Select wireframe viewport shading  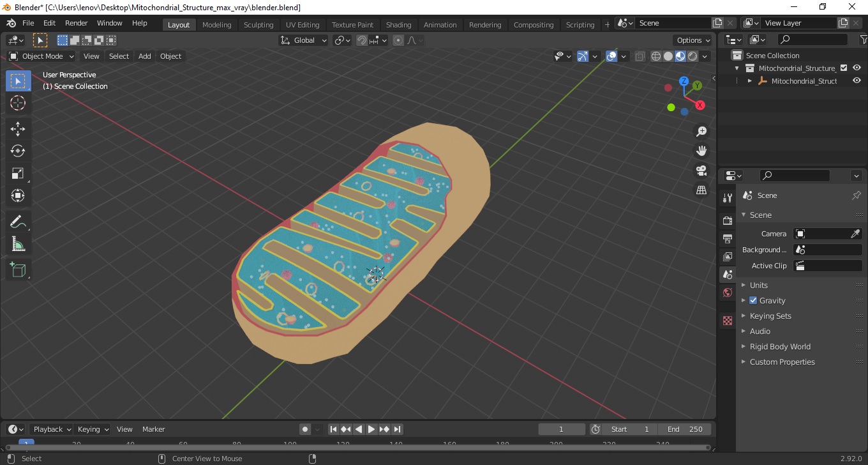656,56
